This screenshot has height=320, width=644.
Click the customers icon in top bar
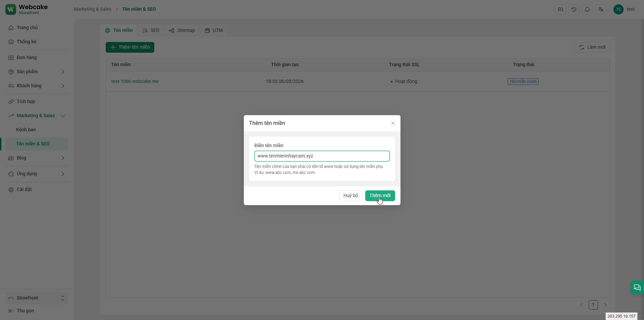pyautogui.click(x=560, y=9)
